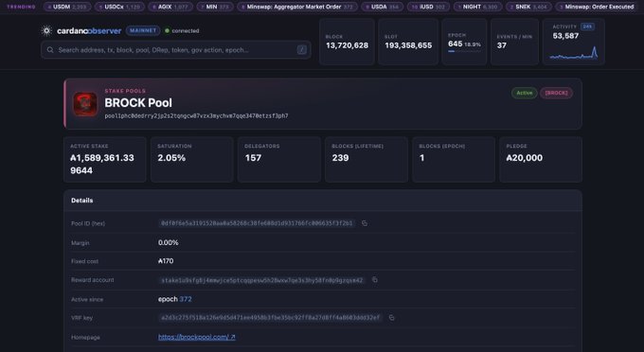The width and height of the screenshot is (644, 352).
Task: Open trending token SNEK
Action: [x=528, y=7]
